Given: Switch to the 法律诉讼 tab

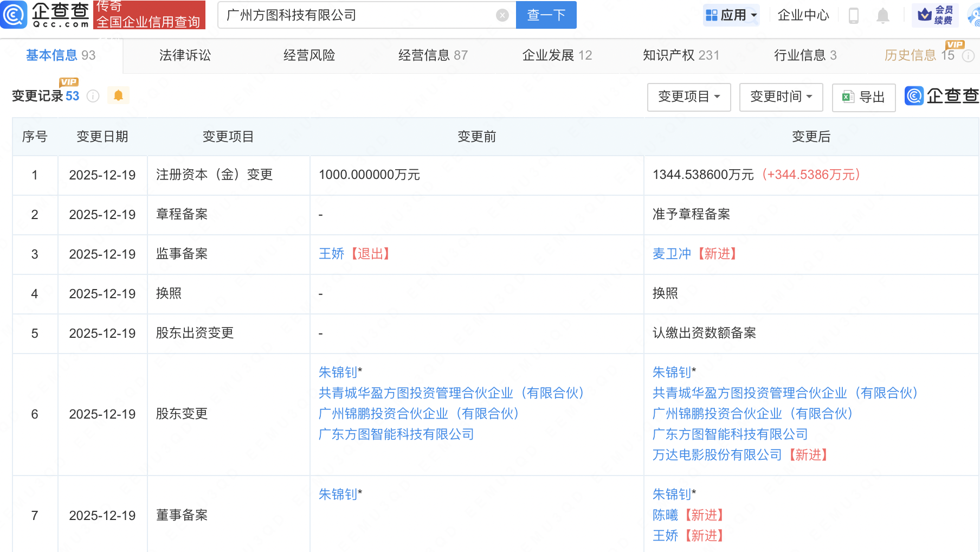Looking at the screenshot, I should coord(185,55).
